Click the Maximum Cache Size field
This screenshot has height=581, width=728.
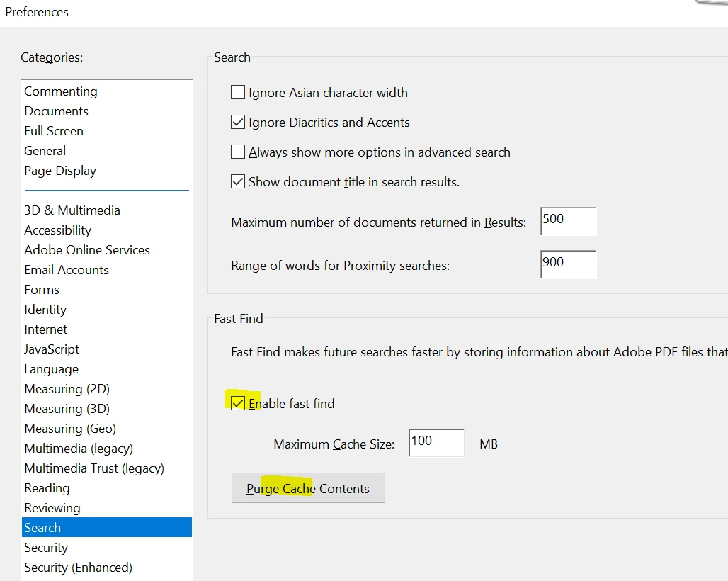pos(436,443)
